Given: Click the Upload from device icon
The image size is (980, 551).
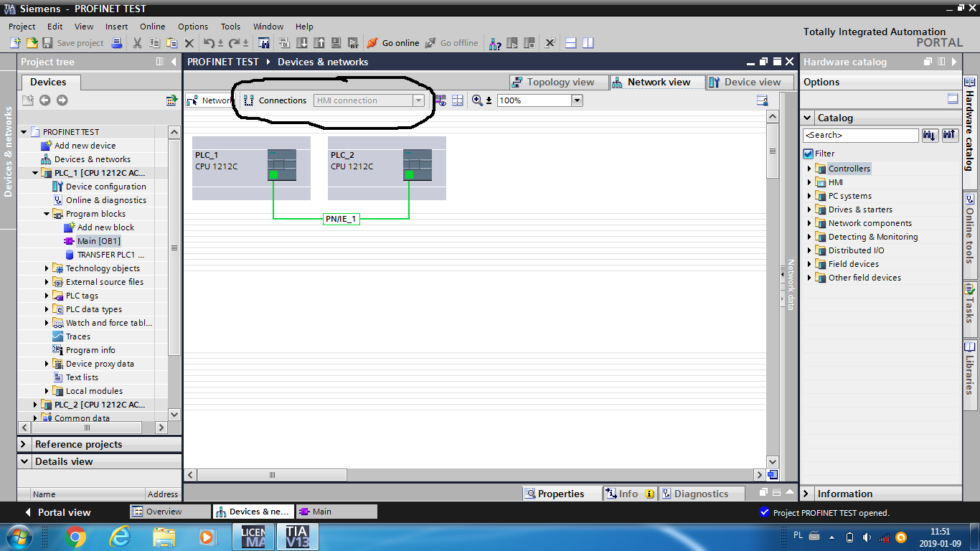Looking at the screenshot, I should (x=319, y=43).
